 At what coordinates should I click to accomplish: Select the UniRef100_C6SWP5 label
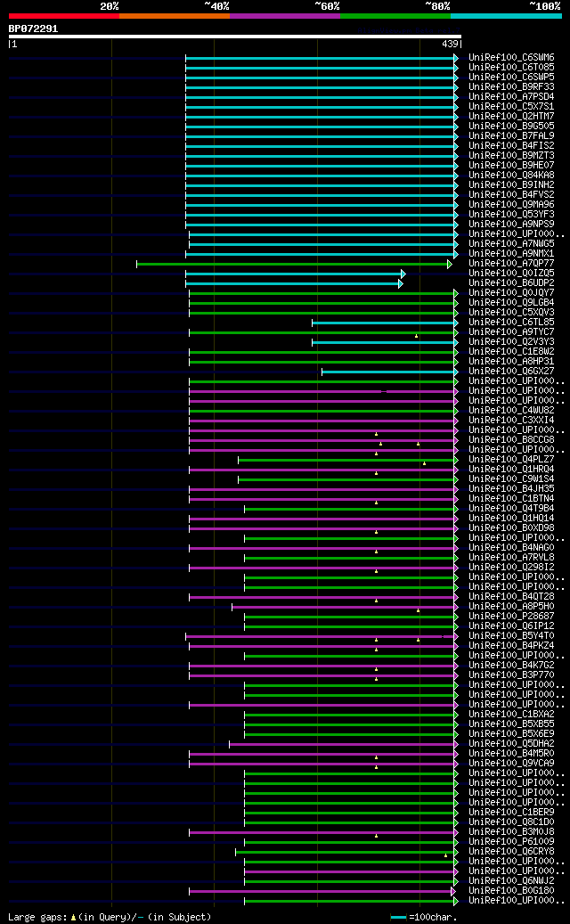(512, 78)
